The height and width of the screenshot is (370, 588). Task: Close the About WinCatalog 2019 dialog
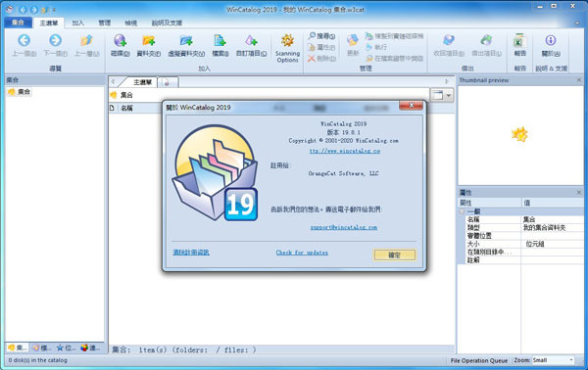[x=411, y=106]
